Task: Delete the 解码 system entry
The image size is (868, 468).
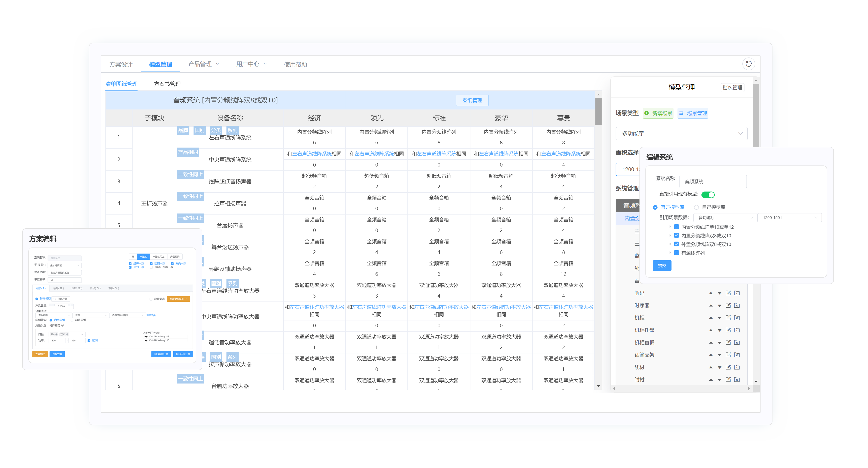Action: [737, 293]
